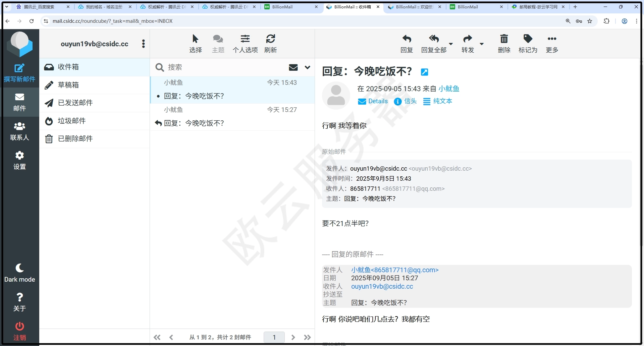Open the 已删除邮件 trash folder
Screen dimensions: 644x346
click(95, 139)
